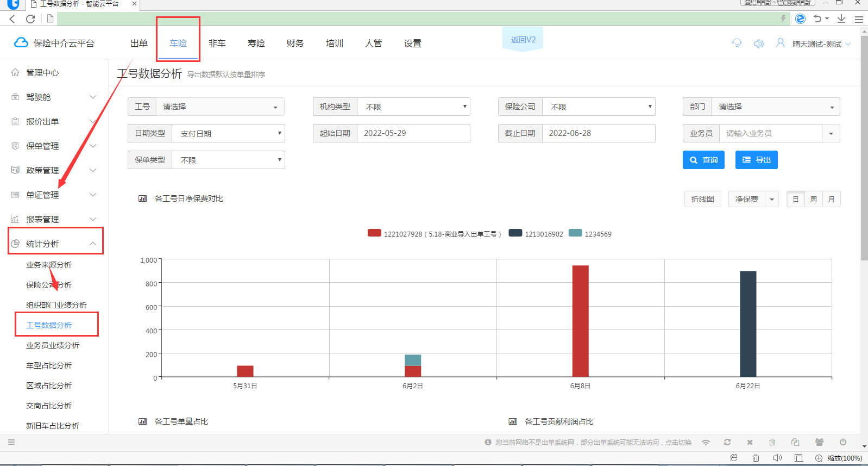Image resolution: width=868 pixels, height=466 pixels.
Task: Click the 保险中介云平台 cloud logo
Action: [x=21, y=42]
